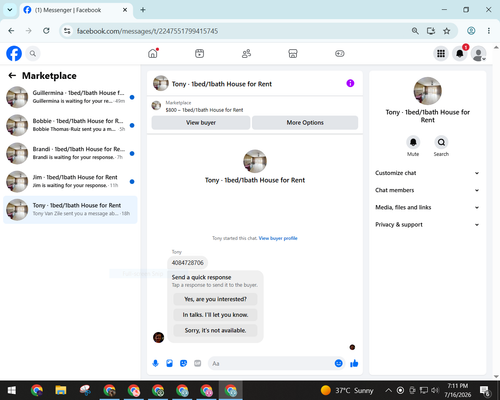
Task: Select Tony's house rental conversation
Action: [70, 210]
